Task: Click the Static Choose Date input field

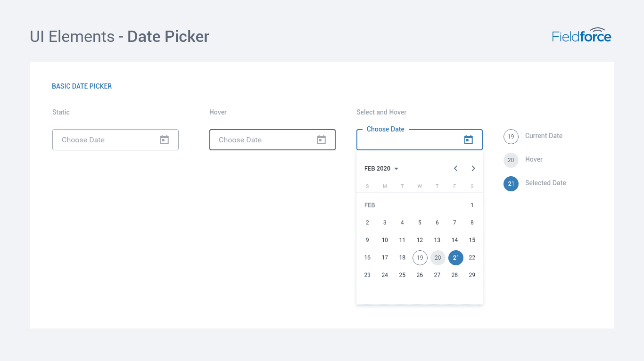Action: pyautogui.click(x=116, y=139)
